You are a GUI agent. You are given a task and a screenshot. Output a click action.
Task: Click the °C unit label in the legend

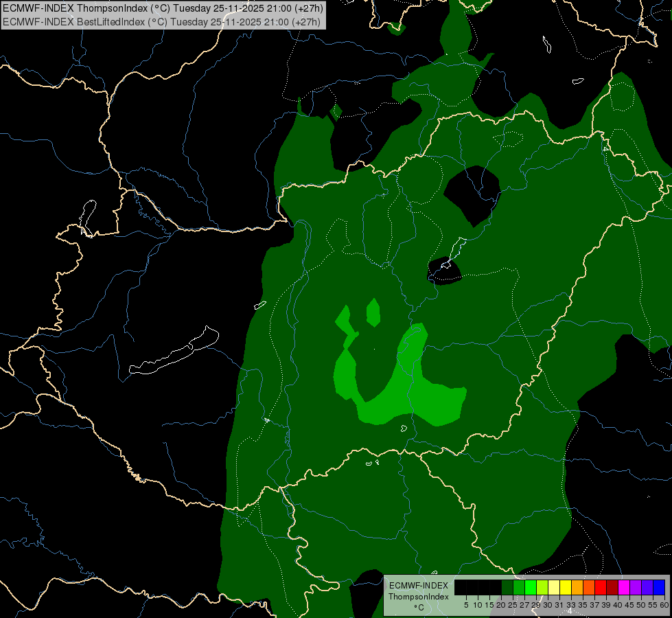tap(419, 608)
